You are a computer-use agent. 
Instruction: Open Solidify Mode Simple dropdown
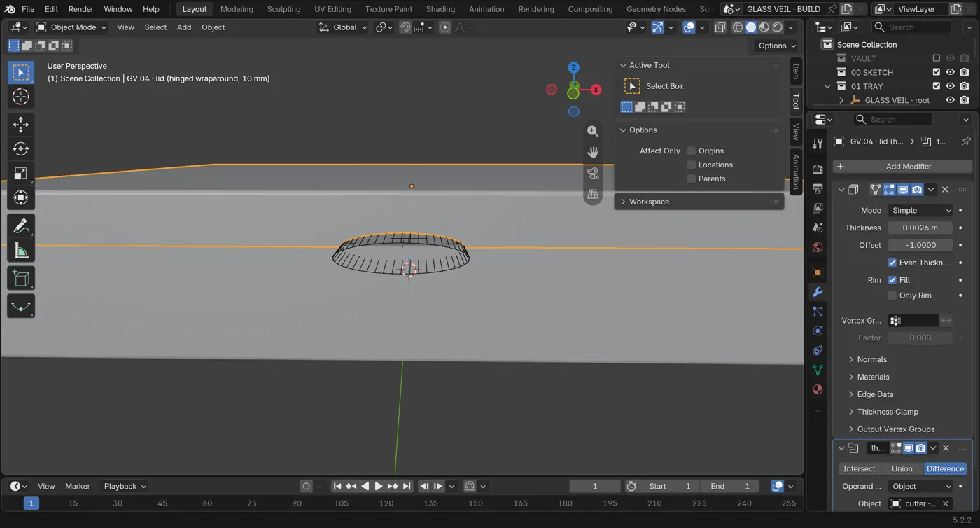click(920, 210)
